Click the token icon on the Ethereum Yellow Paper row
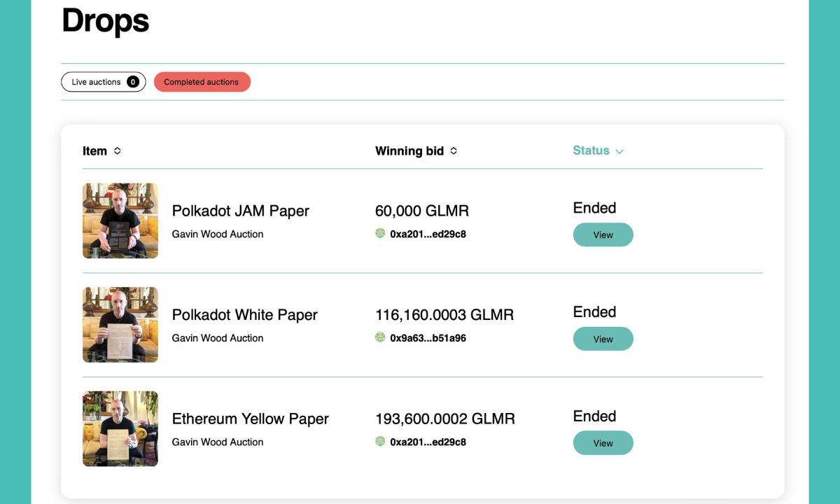Image resolution: width=840 pixels, height=504 pixels. 380,442
